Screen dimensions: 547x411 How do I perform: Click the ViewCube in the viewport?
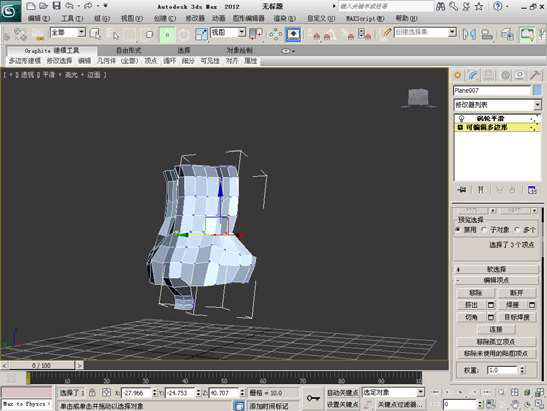(418, 98)
